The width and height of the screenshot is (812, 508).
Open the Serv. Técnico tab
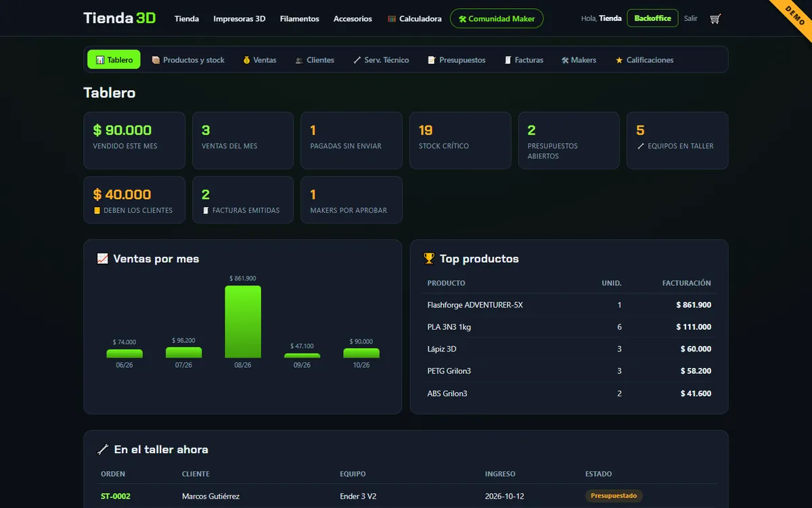pos(381,60)
